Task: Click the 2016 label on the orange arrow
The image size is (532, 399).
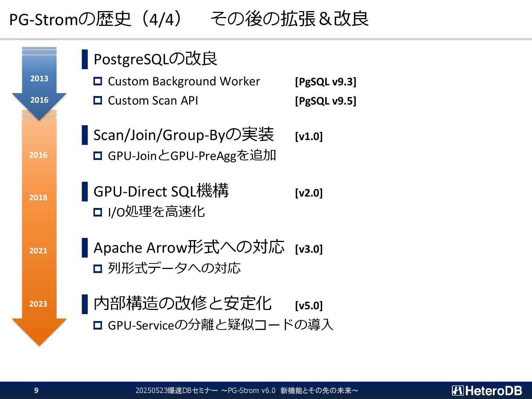Action: pyautogui.click(x=38, y=155)
